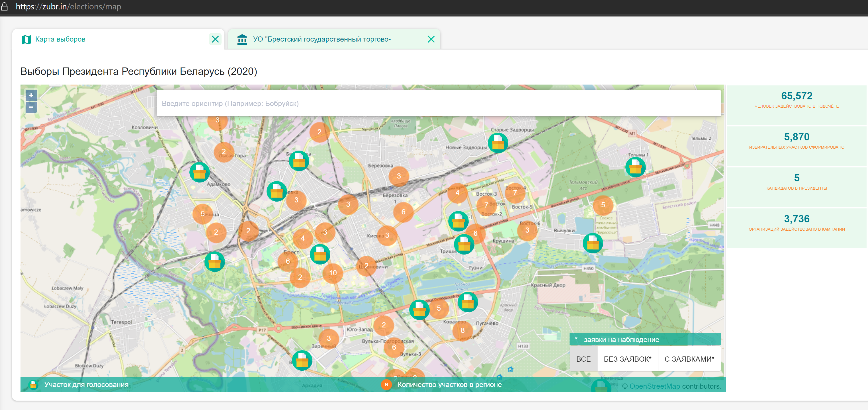
Task: Expand cluster 6 at Вулька-Подгородская
Action: [x=394, y=347]
